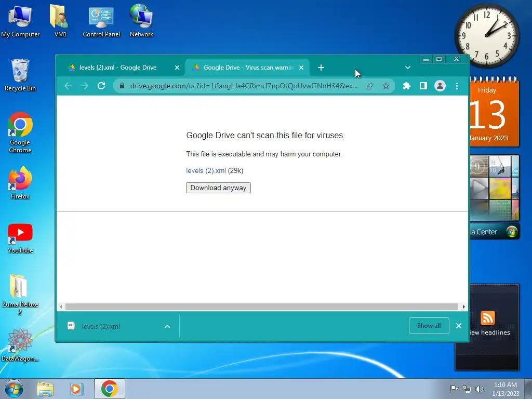Viewport: 532px width, 399px height.
Task: Click the Media Center gadget label
Action: pyautogui.click(x=495, y=232)
